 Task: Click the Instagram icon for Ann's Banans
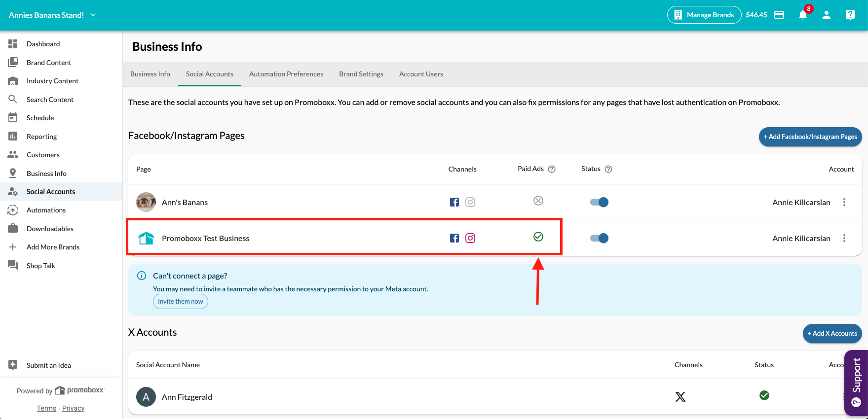470,202
